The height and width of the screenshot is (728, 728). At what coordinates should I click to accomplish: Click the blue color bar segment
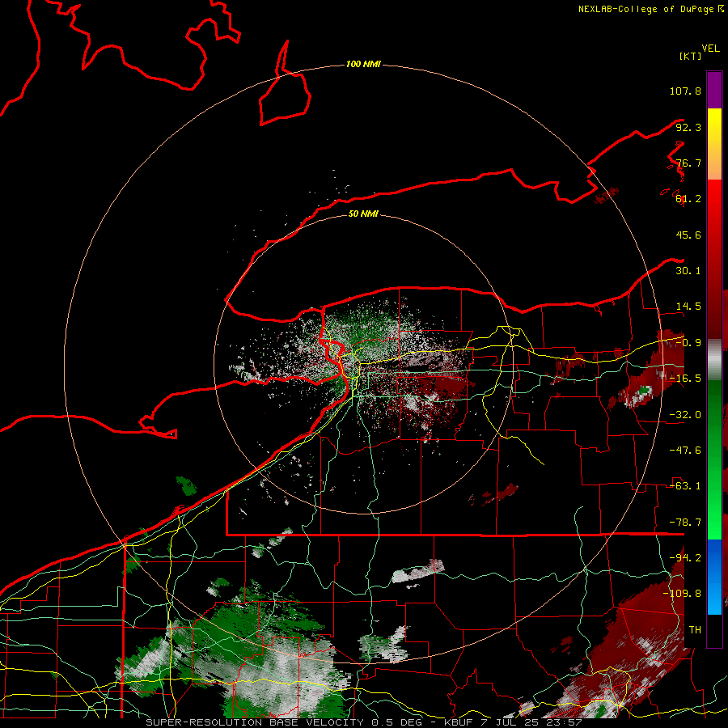714,577
